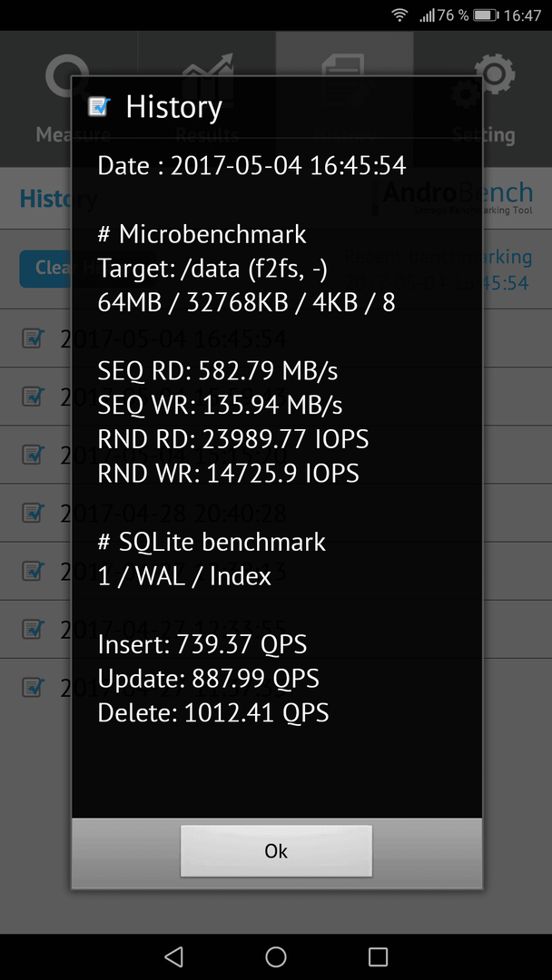Switch to the Results tab
Screen dimensions: 552x980
[x=207, y=99]
